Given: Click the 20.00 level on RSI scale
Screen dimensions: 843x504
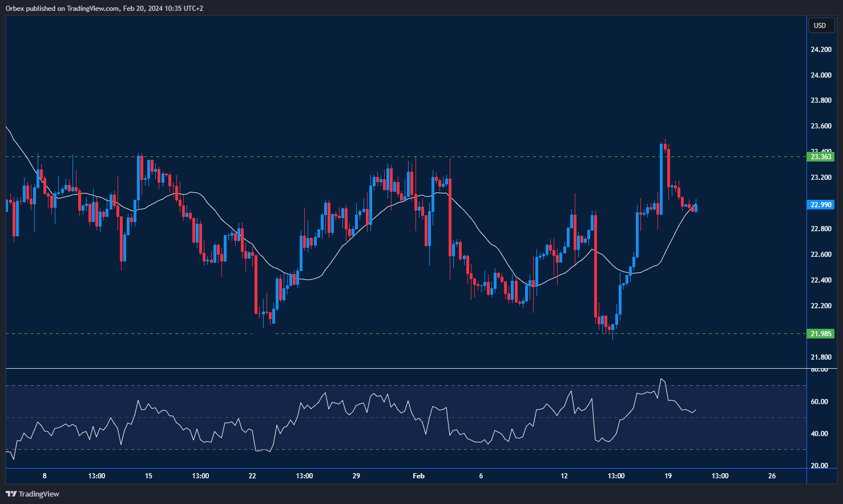Looking at the screenshot, I should [819, 466].
